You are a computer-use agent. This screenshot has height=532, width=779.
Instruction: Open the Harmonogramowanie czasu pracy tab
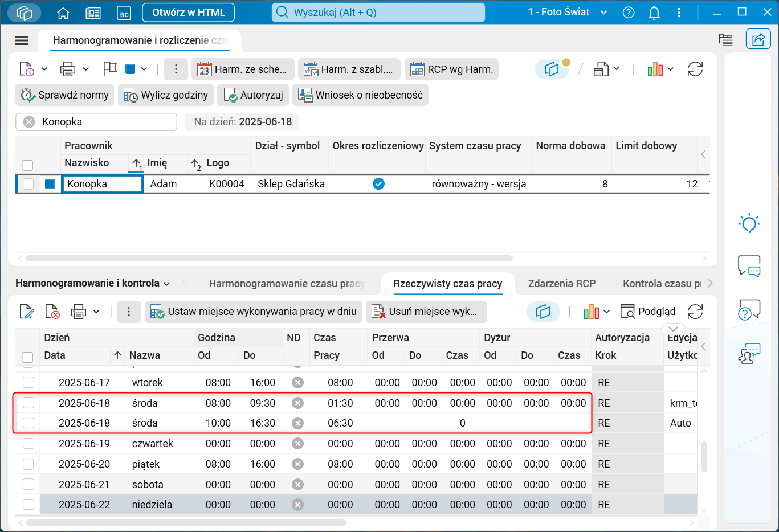pyautogui.click(x=286, y=284)
